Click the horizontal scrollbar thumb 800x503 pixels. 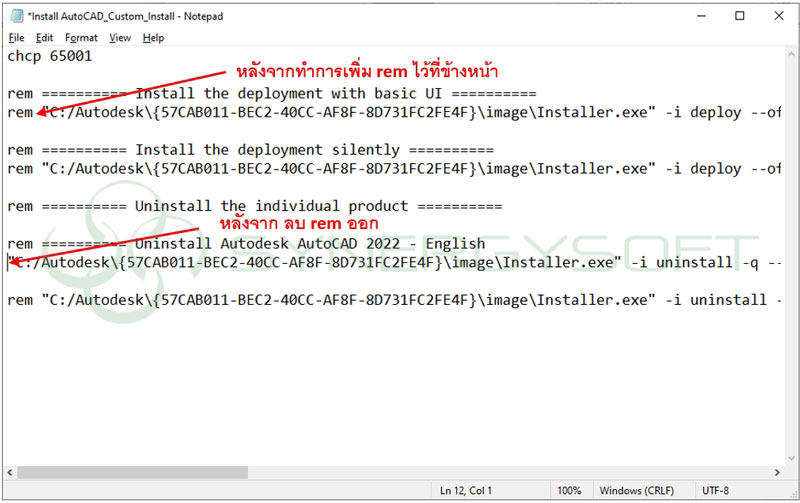tap(133, 472)
